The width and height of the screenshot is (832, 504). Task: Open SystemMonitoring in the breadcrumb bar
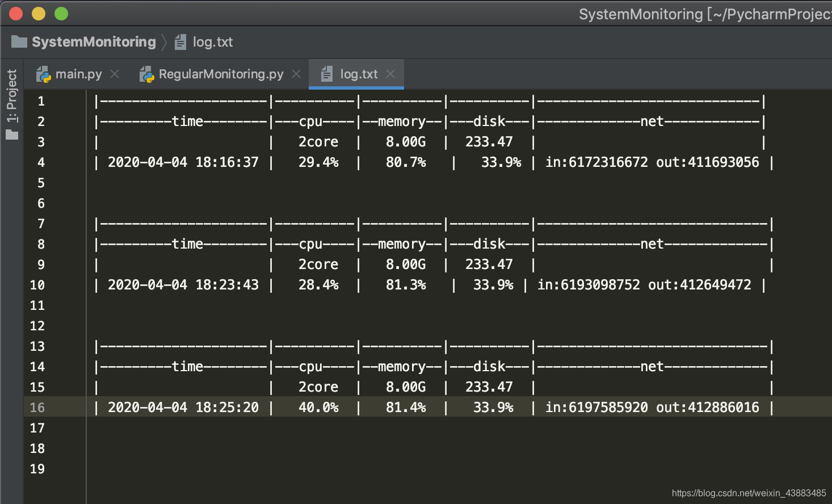[94, 42]
